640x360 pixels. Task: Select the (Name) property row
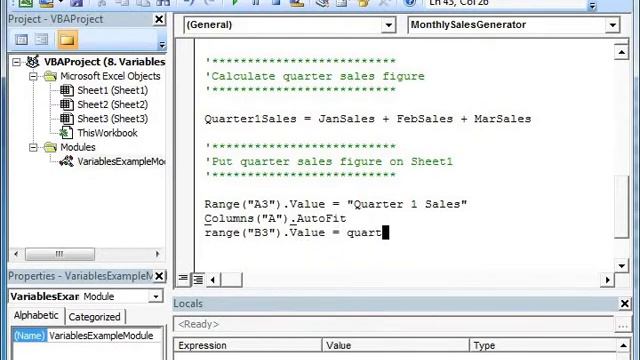point(29,336)
